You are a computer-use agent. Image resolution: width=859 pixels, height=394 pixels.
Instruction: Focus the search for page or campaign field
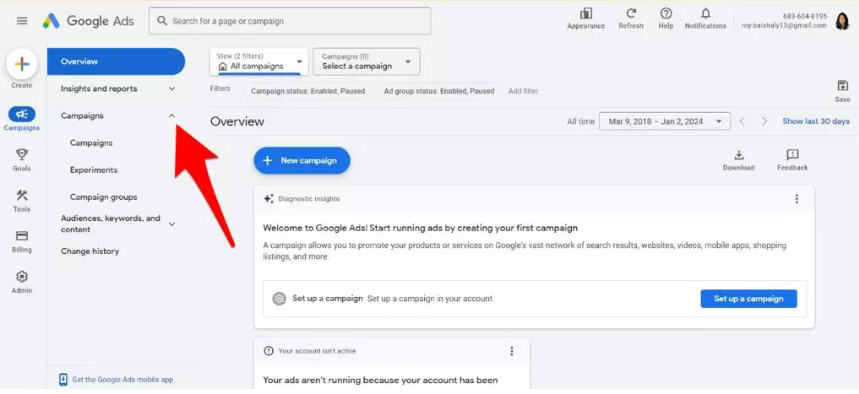tap(290, 21)
